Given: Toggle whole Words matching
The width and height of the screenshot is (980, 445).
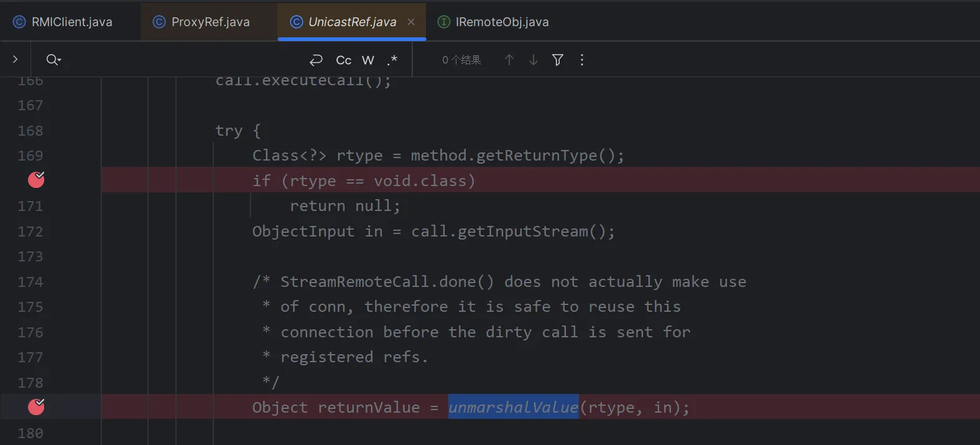Looking at the screenshot, I should (x=368, y=60).
